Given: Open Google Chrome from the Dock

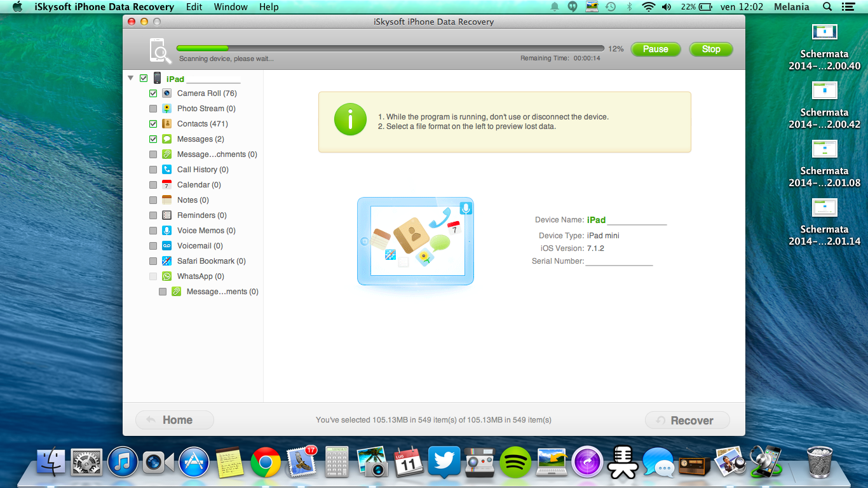Looking at the screenshot, I should (266, 462).
